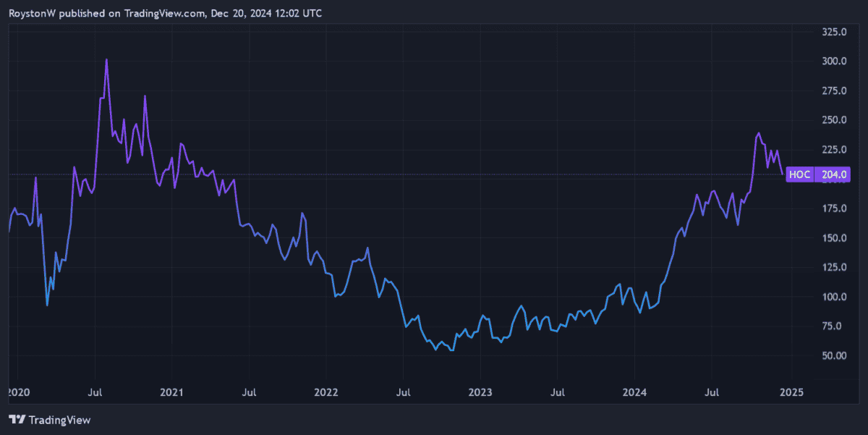This screenshot has width=868, height=435.
Task: Click the 2025 year marker
Action: tap(791, 392)
